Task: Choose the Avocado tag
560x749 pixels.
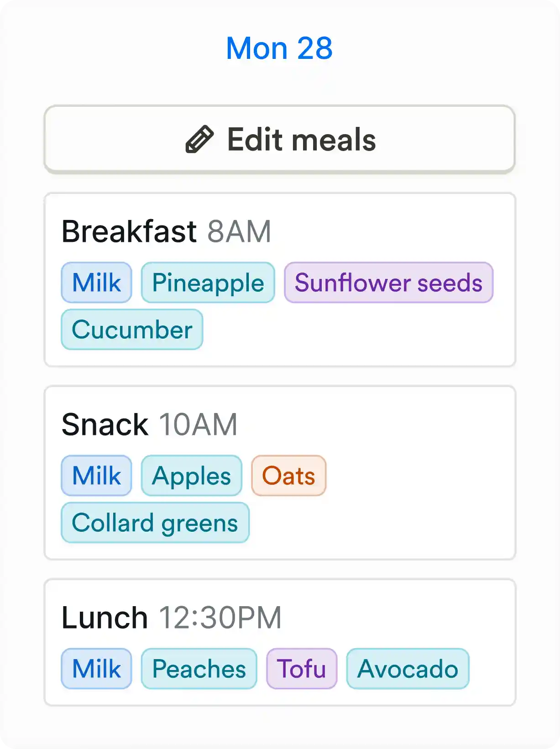Action: (408, 669)
